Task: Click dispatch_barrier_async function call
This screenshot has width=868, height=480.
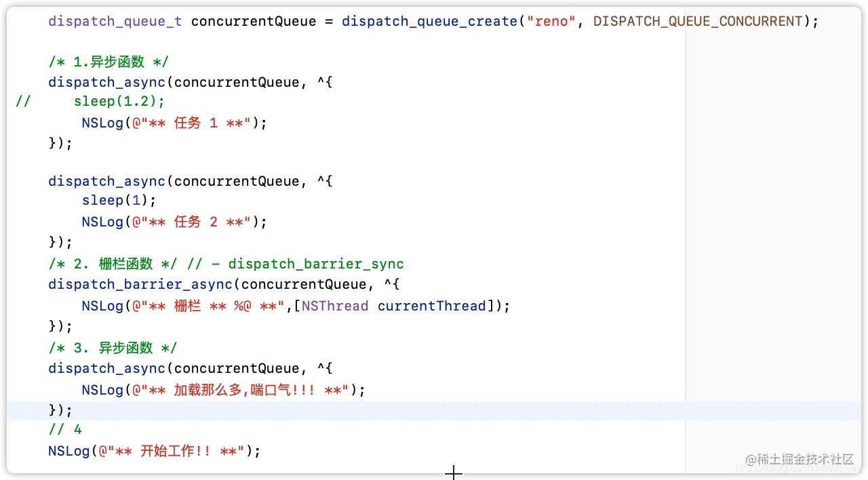Action: click(x=140, y=284)
